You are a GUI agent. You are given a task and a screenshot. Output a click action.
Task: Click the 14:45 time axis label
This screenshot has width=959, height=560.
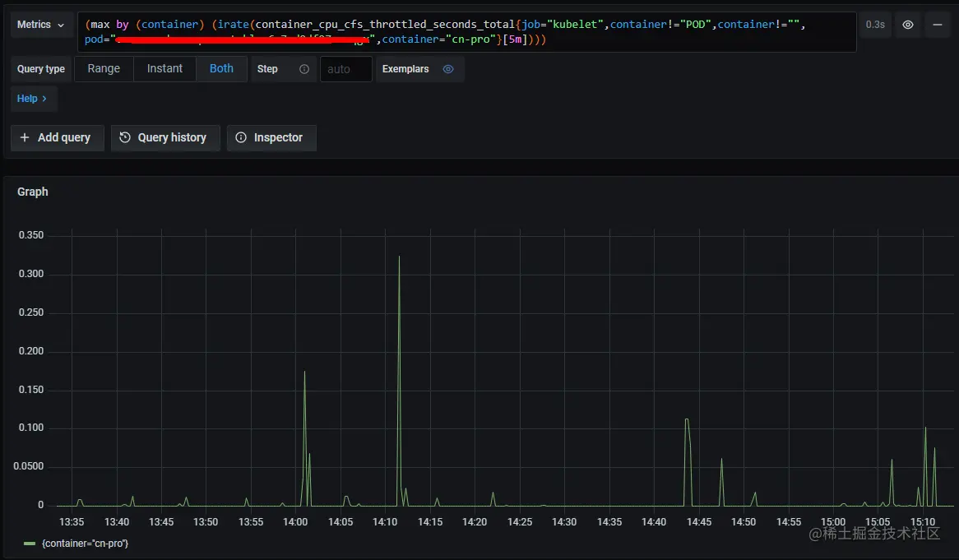[x=699, y=522]
